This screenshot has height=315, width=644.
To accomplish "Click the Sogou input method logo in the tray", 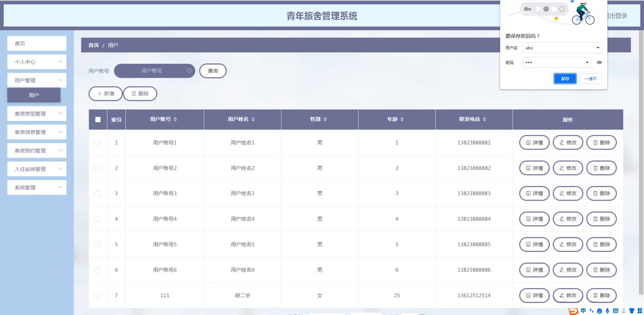I will (x=573, y=311).
